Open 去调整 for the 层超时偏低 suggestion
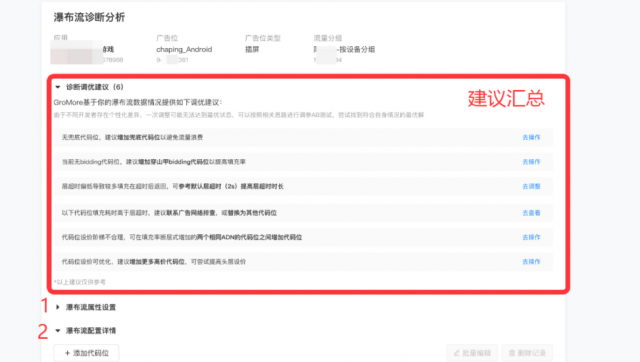 (x=531, y=186)
